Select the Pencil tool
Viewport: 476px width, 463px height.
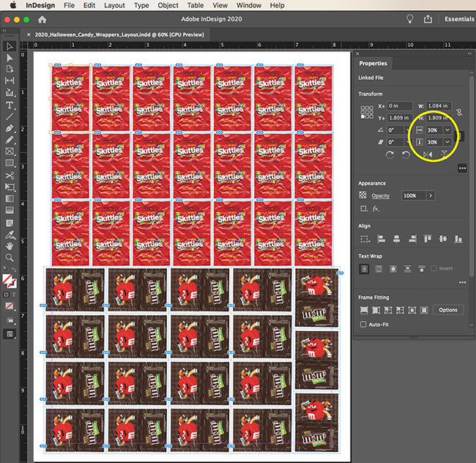coord(10,140)
